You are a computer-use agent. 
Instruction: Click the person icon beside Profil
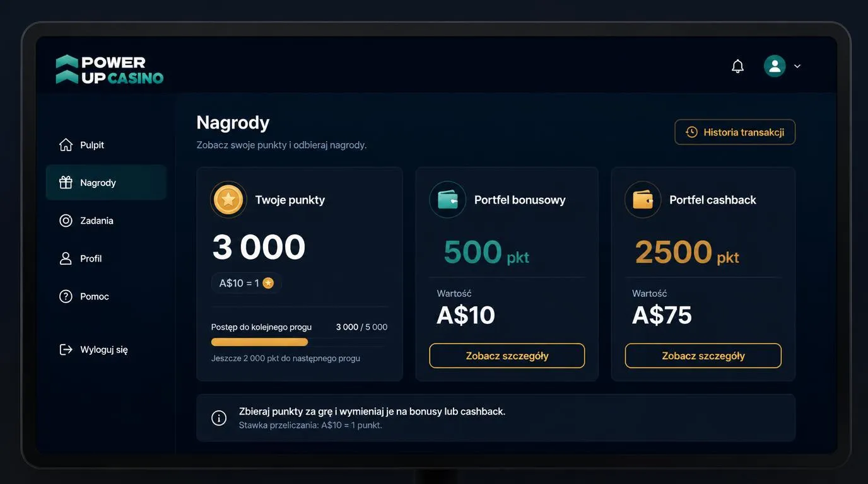(x=66, y=258)
